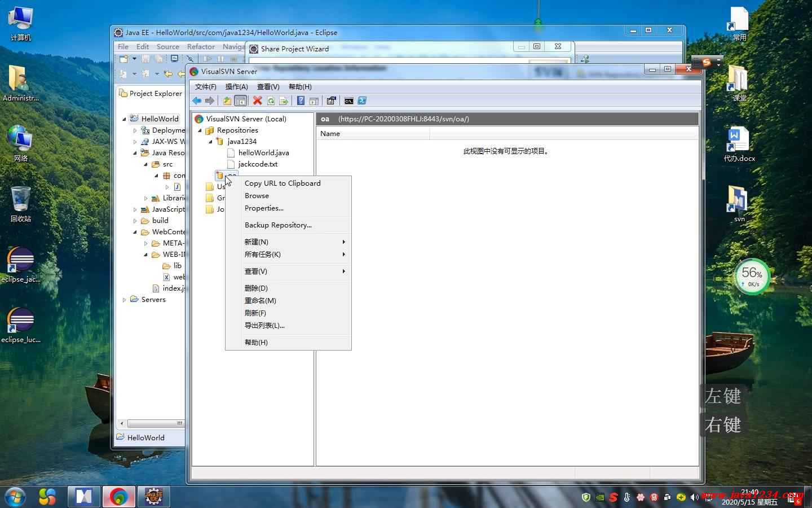Click the Last Edit Location arrow in Eclipse
Viewport: 812px width, 508px height.
click(x=168, y=73)
